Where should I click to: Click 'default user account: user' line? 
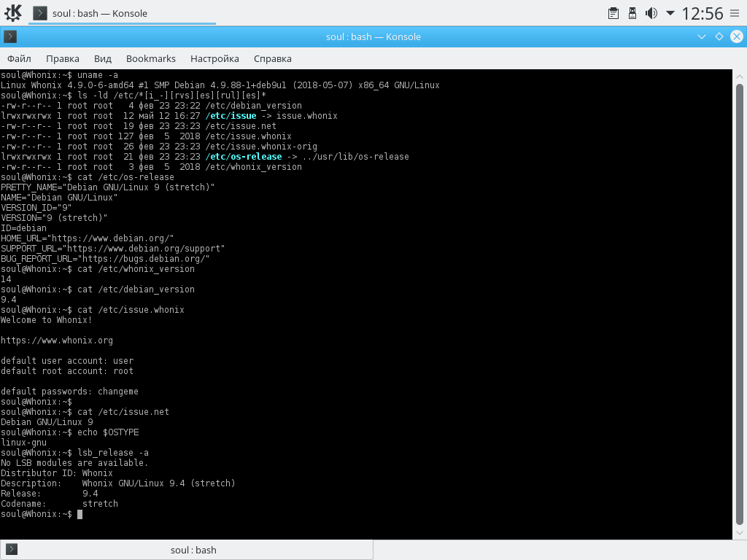click(x=67, y=361)
